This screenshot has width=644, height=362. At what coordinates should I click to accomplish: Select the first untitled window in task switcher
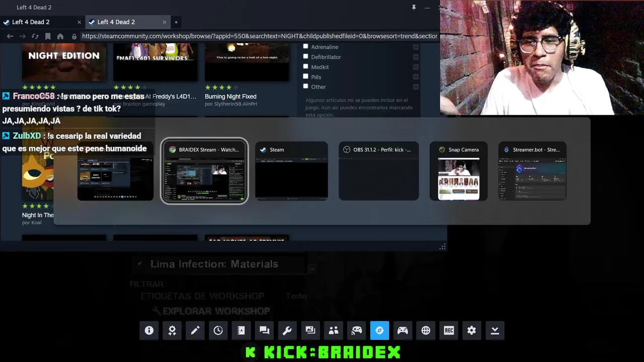pyautogui.click(x=115, y=171)
